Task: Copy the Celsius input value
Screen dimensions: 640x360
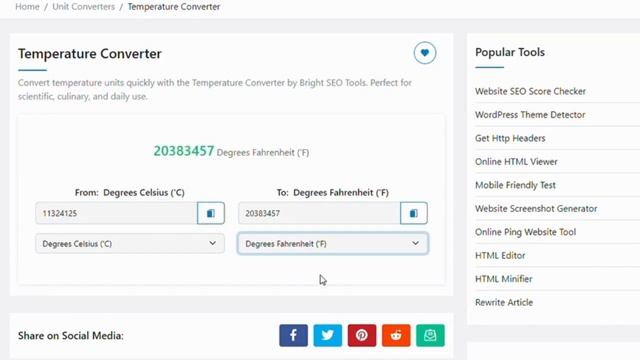Action: pyautogui.click(x=211, y=213)
